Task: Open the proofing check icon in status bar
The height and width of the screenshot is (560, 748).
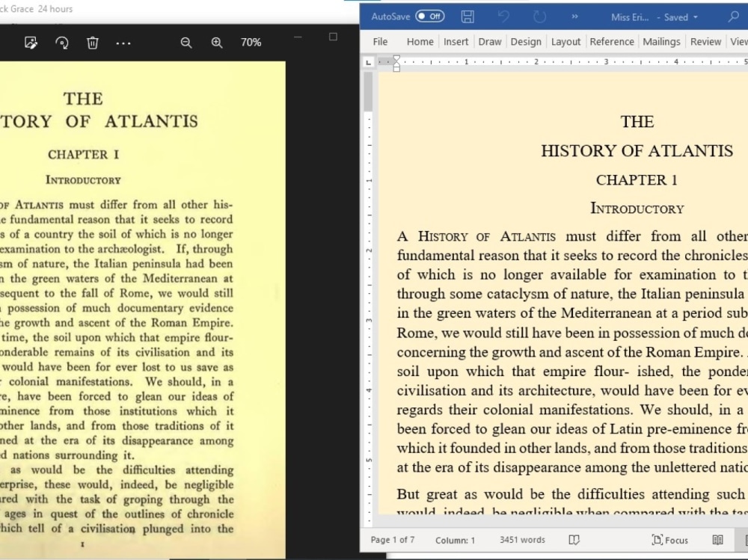Action: [574, 540]
